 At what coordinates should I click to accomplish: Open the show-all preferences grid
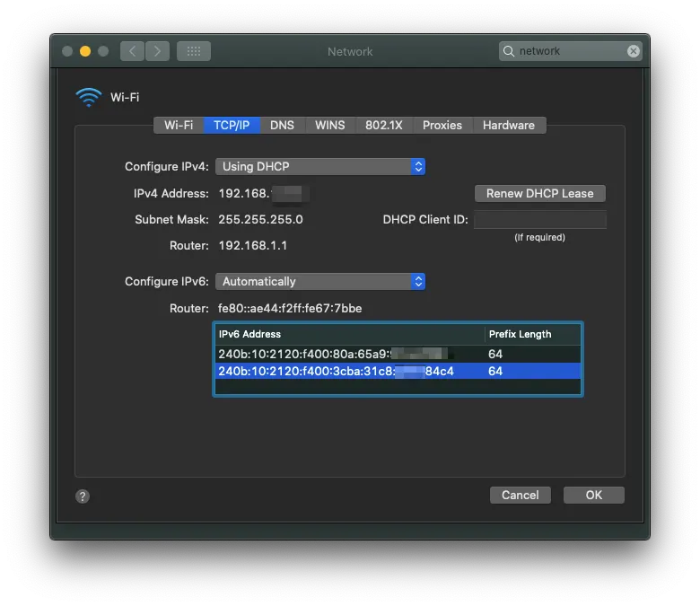194,51
